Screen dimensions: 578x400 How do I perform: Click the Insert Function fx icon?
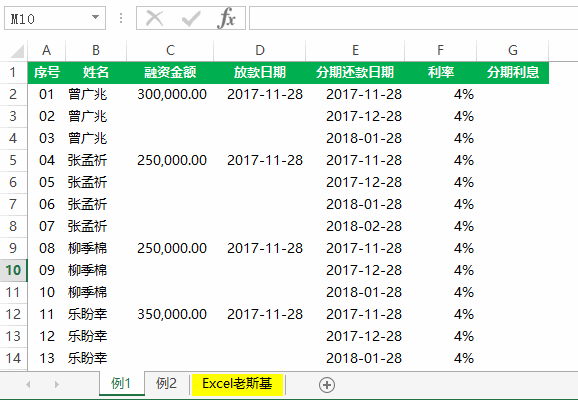pyautogui.click(x=226, y=18)
